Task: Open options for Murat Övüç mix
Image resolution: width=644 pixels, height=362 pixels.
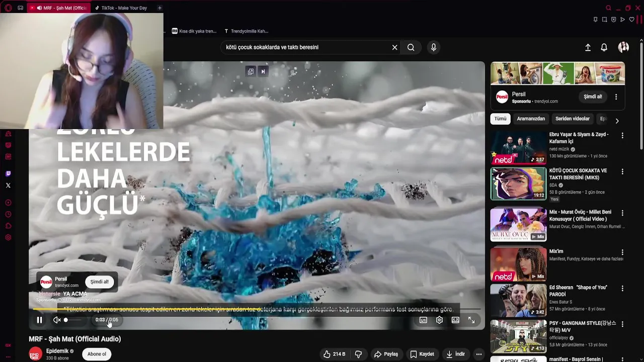Action: pos(622,213)
